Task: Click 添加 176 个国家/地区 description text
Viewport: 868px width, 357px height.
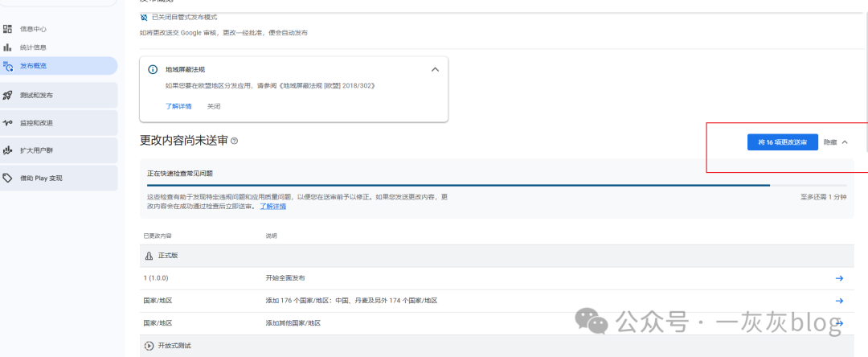Action: pos(351,301)
